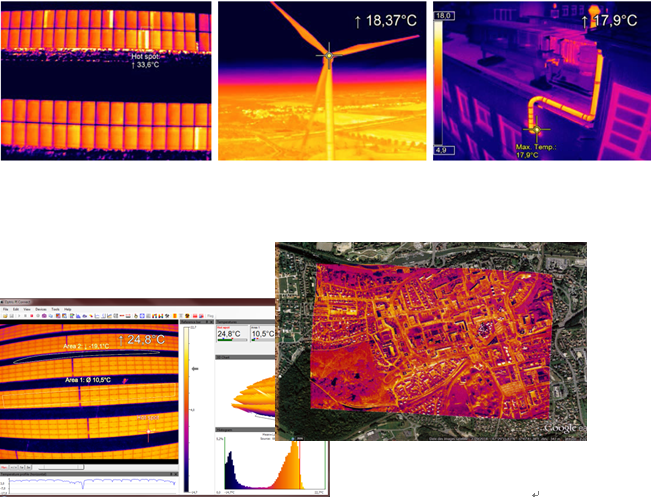Click the purple round icon in the toolbar
Image resolution: width=651 pixels, height=497 pixels.
pyautogui.click(x=44, y=316)
